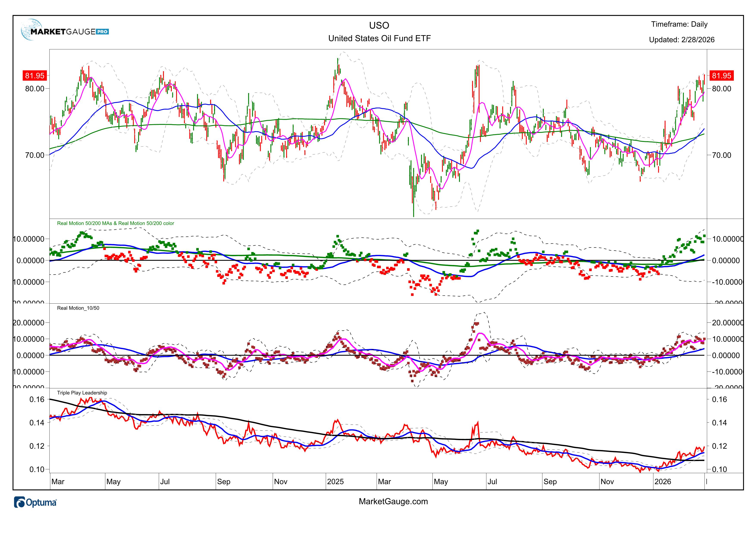Click the USO ticker title
The image size is (756, 535).
click(379, 25)
